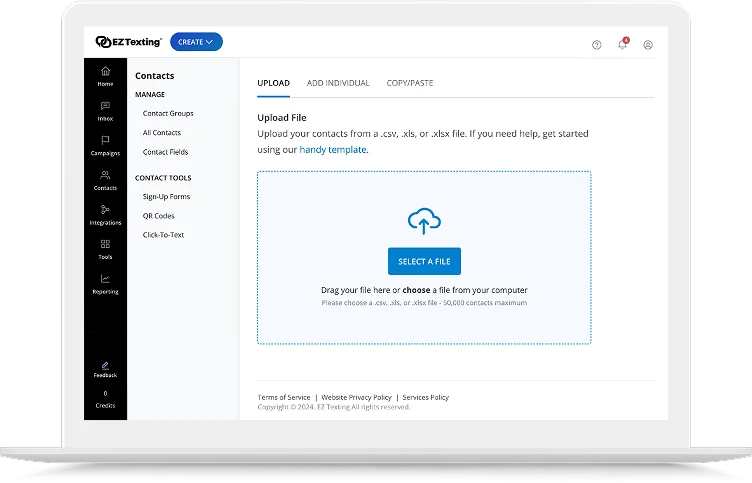Select All Contacts under Manage
The image size is (752, 483).
pos(162,132)
